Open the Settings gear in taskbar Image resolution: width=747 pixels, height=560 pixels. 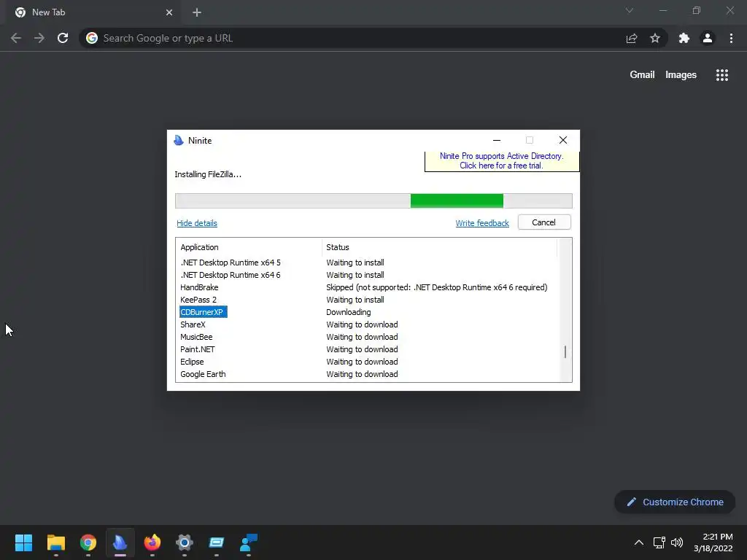(185, 542)
